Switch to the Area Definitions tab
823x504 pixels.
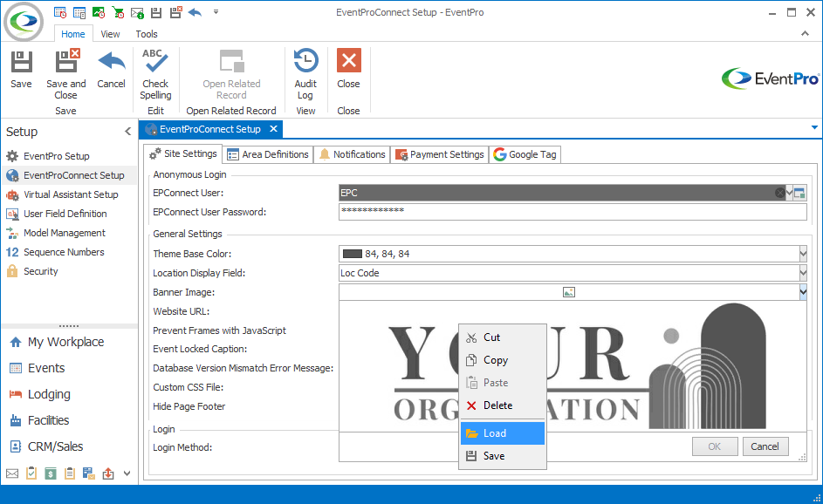(268, 154)
